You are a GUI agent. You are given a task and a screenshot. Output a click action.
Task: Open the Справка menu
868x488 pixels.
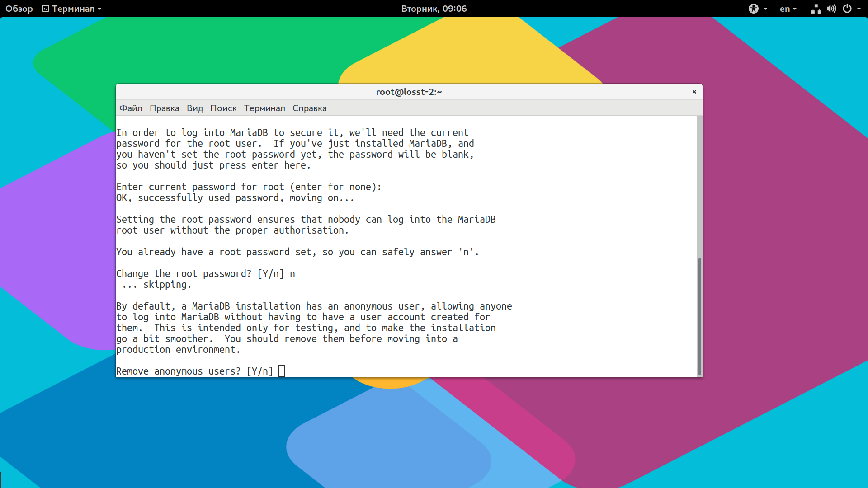tap(309, 108)
